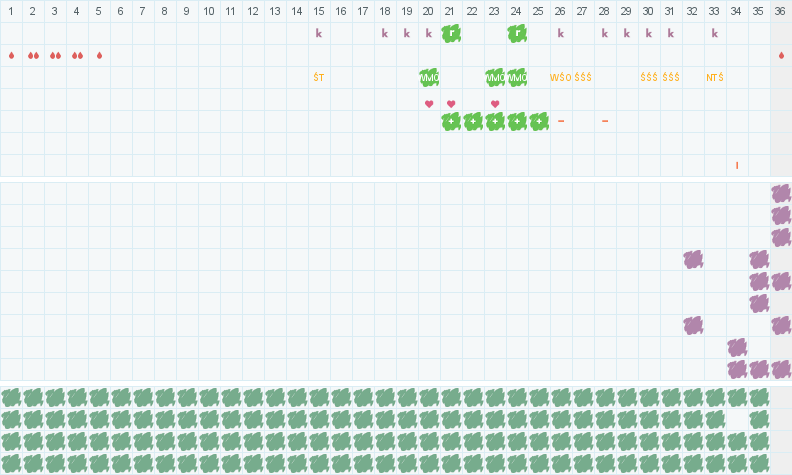792x475 pixels.
Task: Select the double blood drop on day 3
Action: [x=55, y=55]
